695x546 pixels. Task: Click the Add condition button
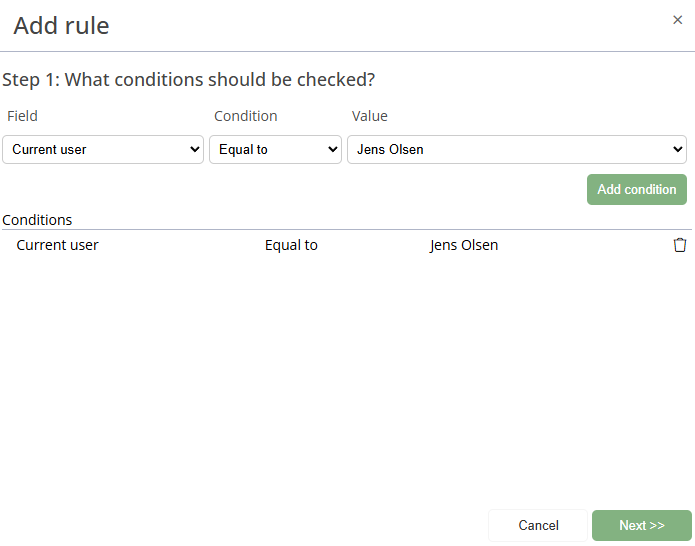coord(636,189)
